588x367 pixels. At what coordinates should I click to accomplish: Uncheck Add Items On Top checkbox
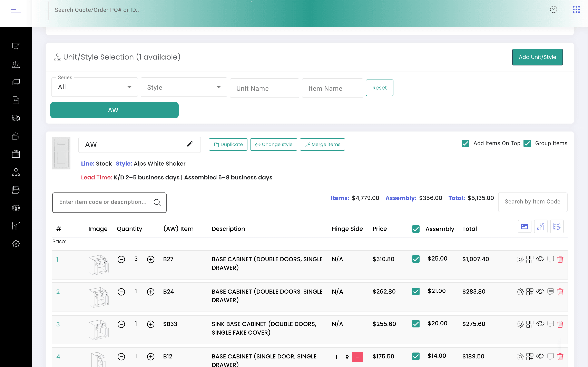(465, 144)
